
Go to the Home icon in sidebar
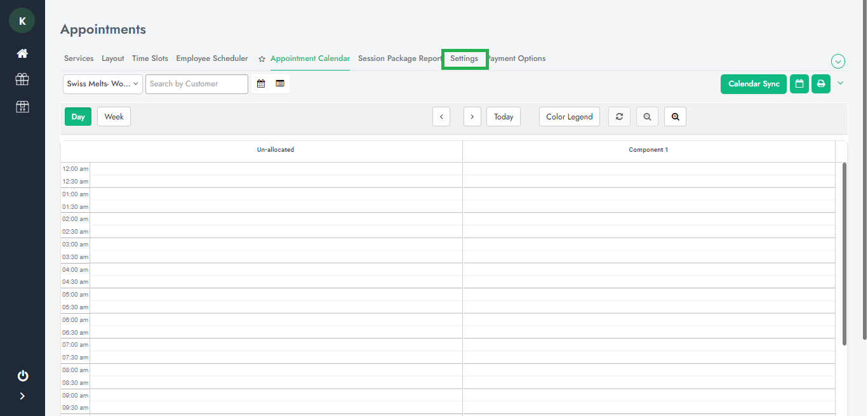pyautogui.click(x=22, y=53)
